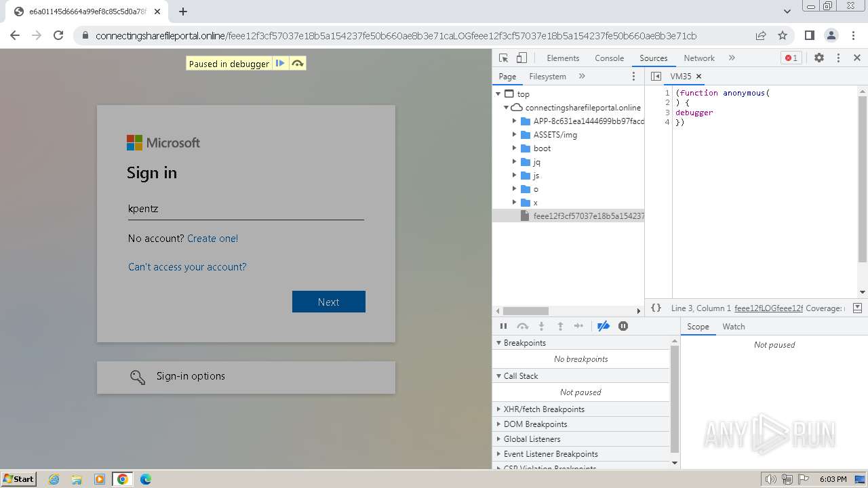Switch to the Watch pane tab
868x488 pixels.
(734, 327)
